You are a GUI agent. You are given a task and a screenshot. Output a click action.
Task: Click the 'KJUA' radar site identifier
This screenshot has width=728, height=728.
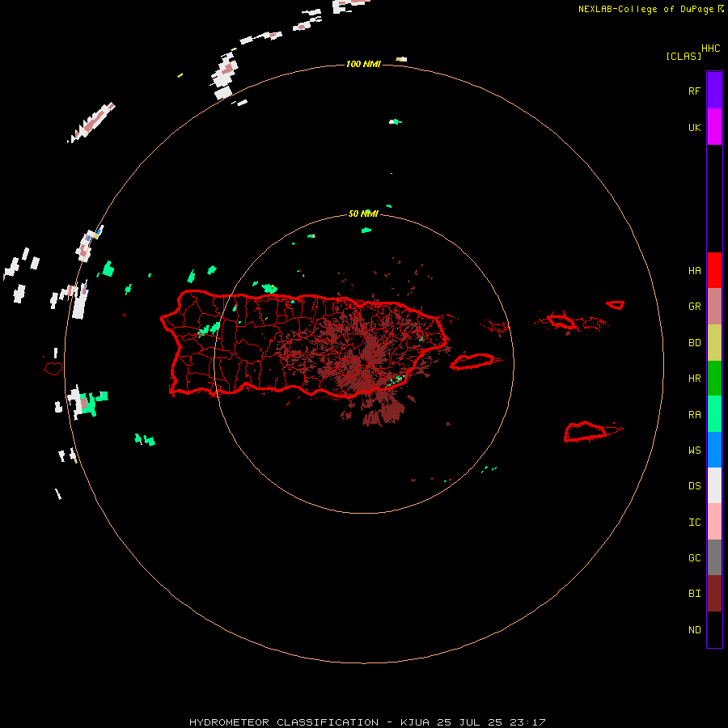[415, 722]
